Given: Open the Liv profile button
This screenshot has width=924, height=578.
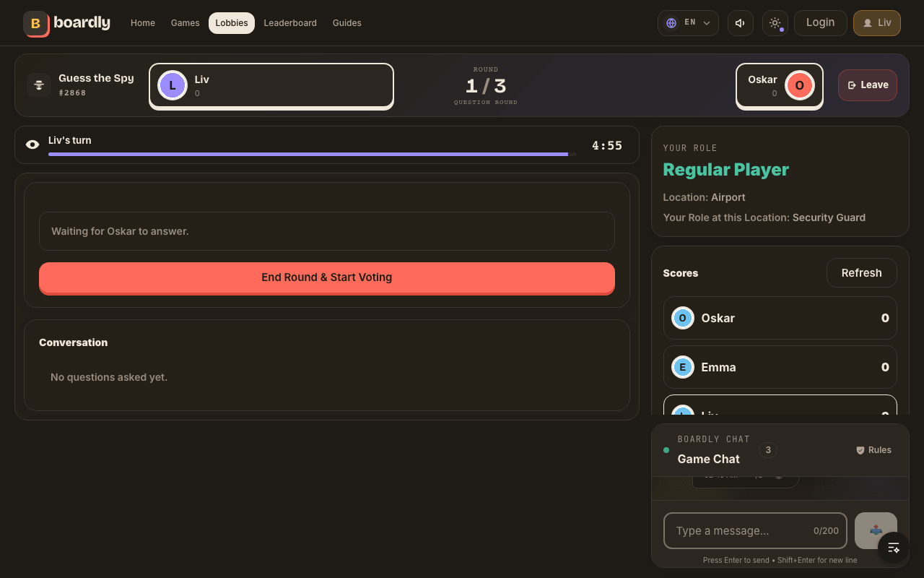Looking at the screenshot, I should [876, 23].
